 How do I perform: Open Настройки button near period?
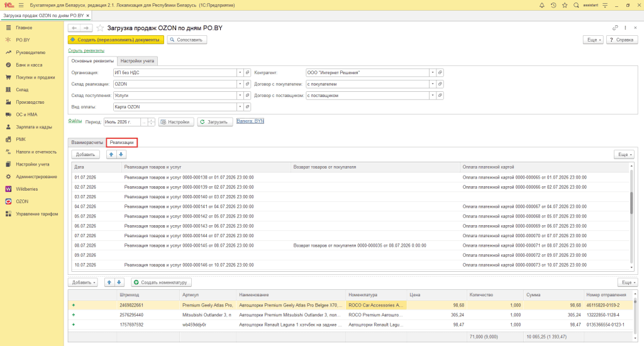pyautogui.click(x=176, y=122)
